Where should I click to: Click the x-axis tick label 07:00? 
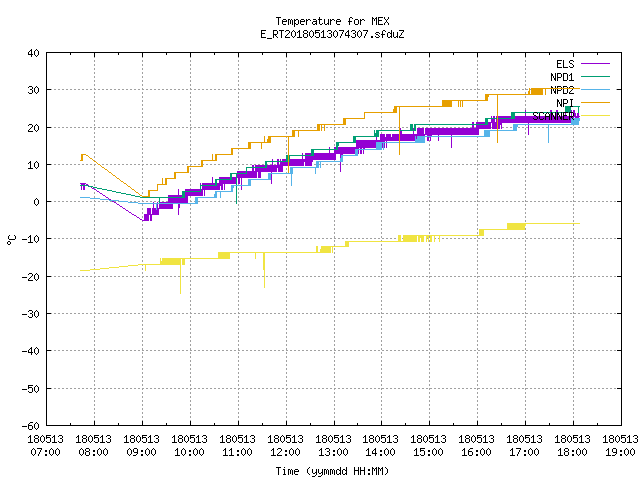46,452
